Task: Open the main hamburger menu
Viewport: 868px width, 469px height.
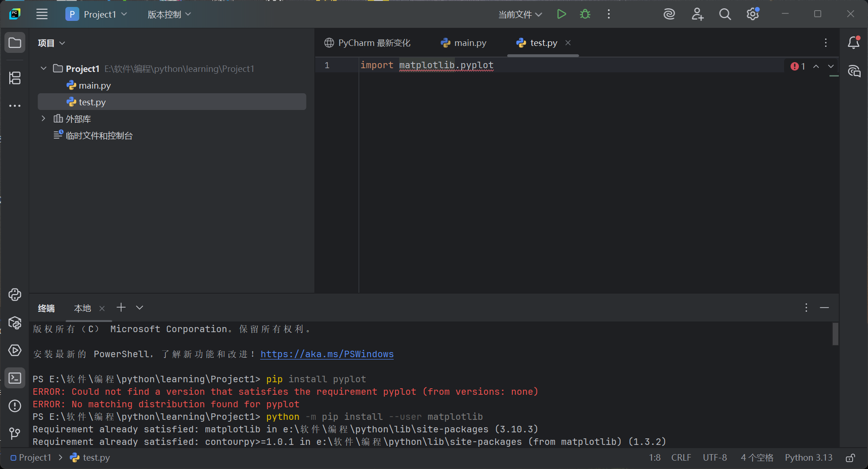Action: [x=42, y=14]
